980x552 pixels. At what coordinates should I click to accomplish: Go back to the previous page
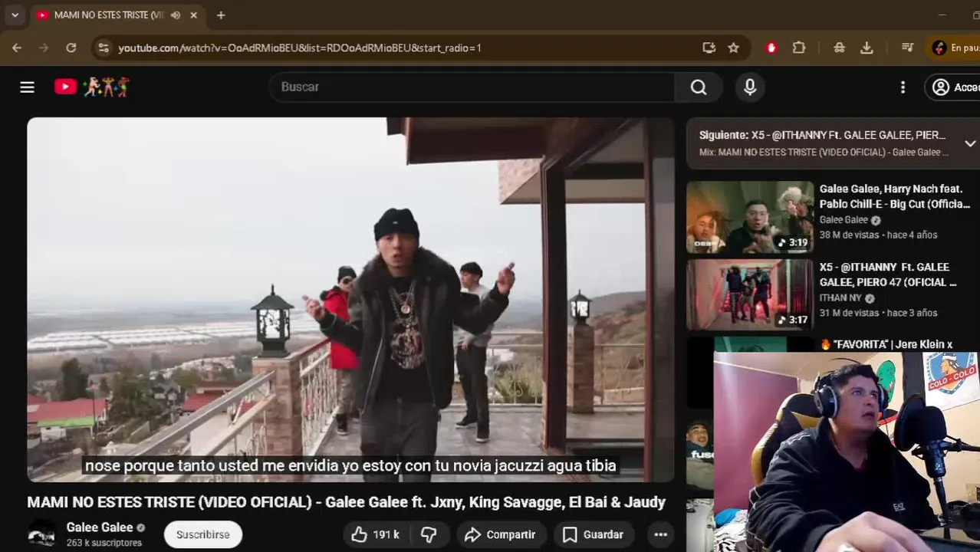point(17,48)
